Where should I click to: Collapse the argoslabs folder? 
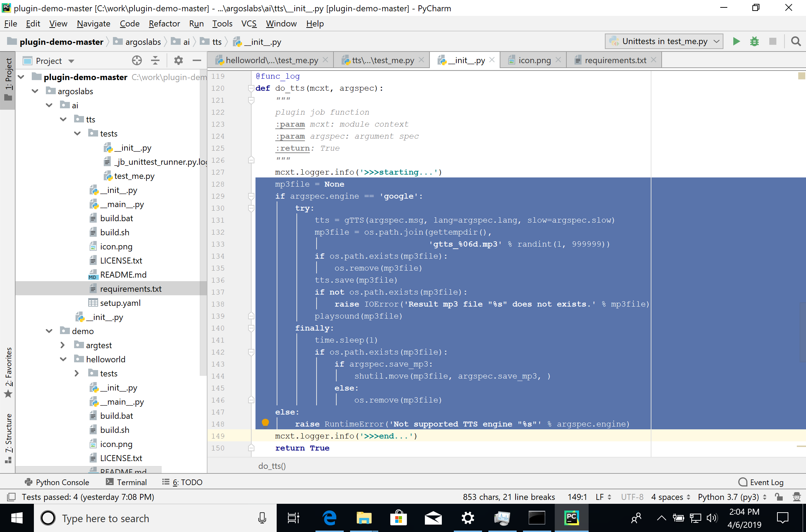(35, 91)
